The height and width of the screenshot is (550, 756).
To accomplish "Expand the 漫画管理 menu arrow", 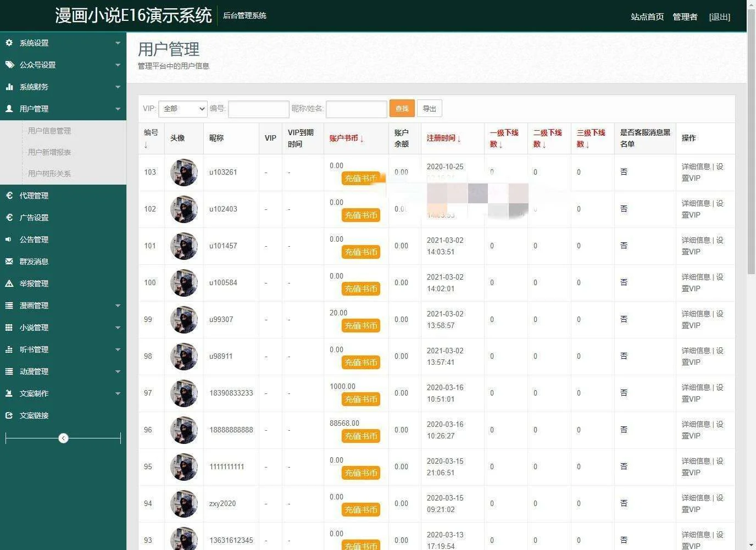I will pos(118,305).
